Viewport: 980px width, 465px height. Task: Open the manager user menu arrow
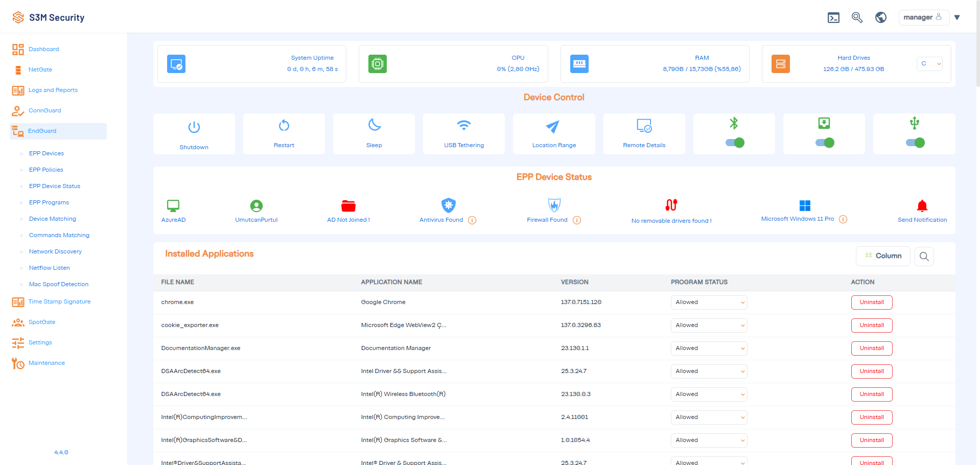pos(957,17)
